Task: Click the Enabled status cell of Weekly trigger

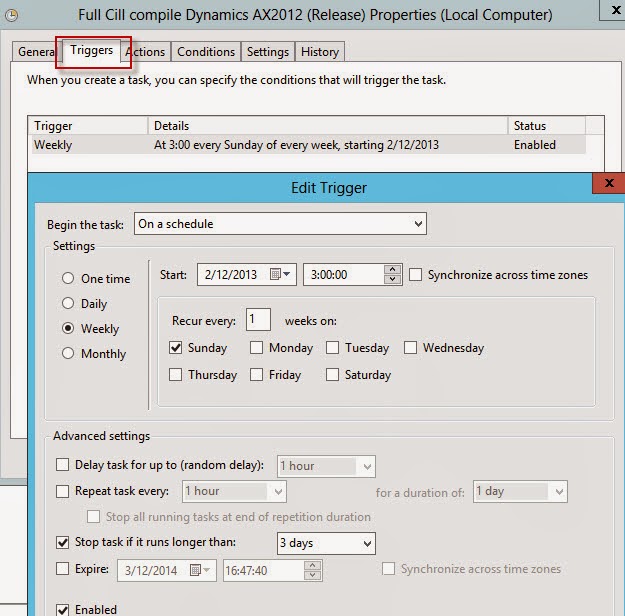Action: tap(535, 144)
